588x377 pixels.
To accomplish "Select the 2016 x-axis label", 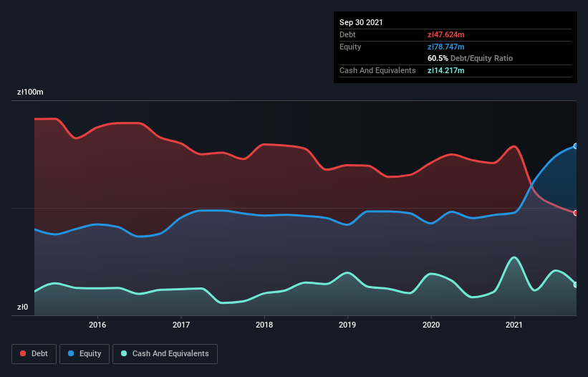I will 97,325.
